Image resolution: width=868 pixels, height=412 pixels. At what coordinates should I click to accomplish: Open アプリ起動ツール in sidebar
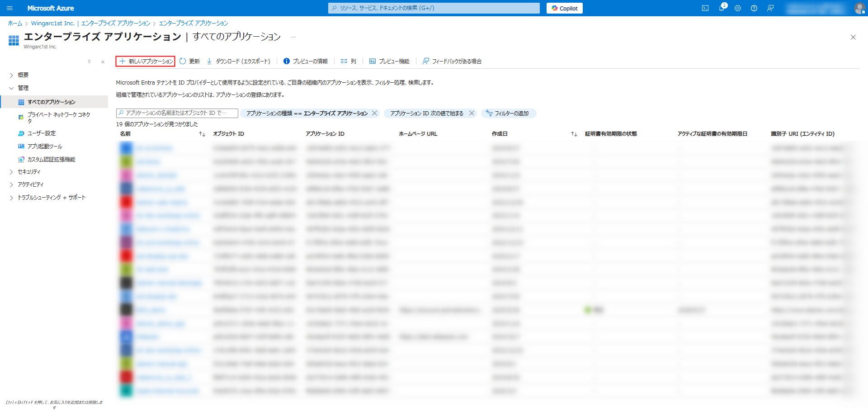click(45, 147)
